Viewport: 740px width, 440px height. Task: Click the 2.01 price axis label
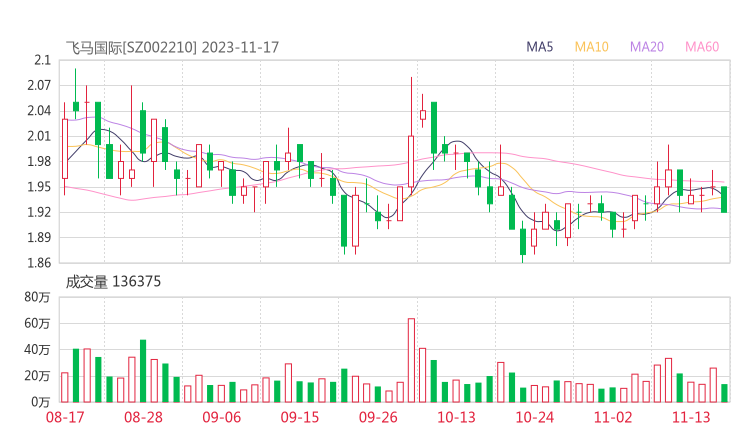tap(39, 136)
